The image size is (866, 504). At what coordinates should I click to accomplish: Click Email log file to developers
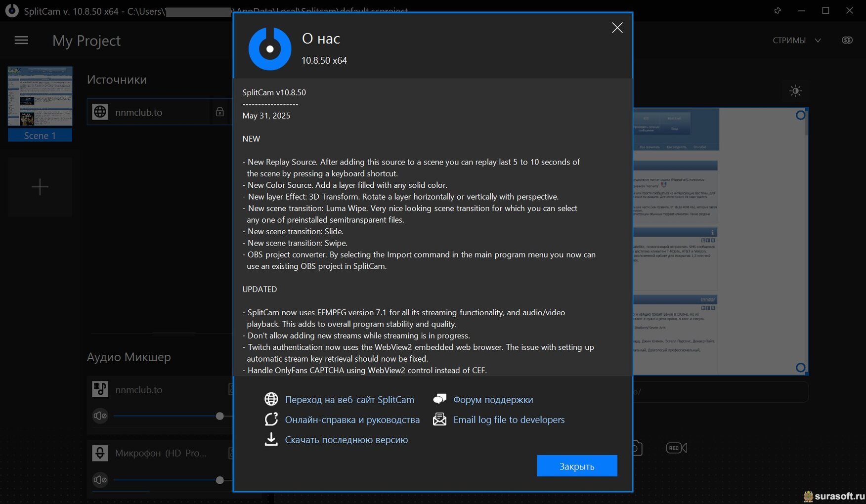click(509, 420)
